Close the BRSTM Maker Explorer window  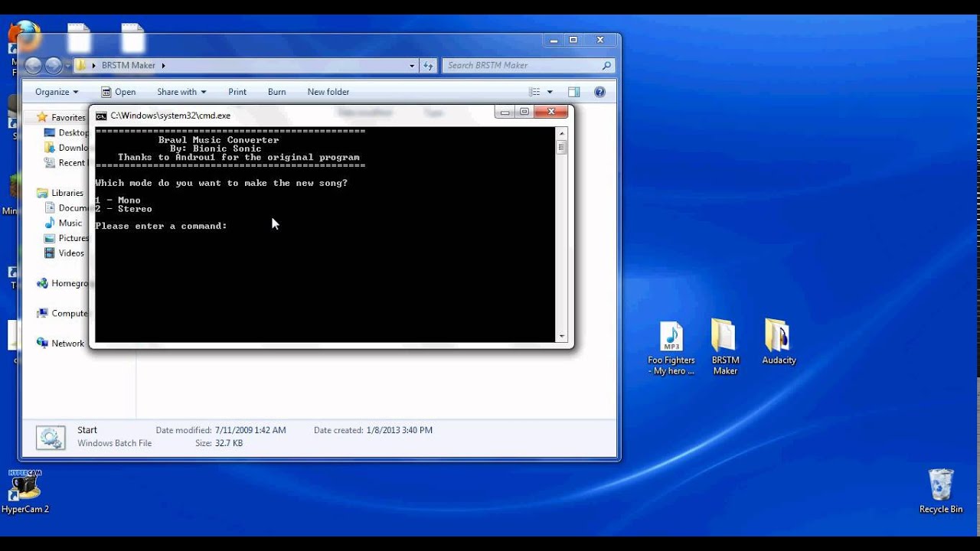(x=600, y=40)
